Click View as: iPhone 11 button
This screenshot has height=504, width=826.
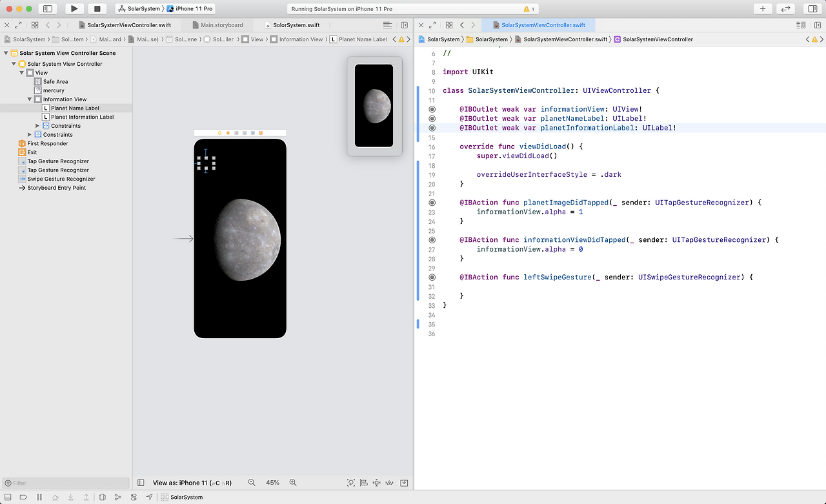coord(192,483)
